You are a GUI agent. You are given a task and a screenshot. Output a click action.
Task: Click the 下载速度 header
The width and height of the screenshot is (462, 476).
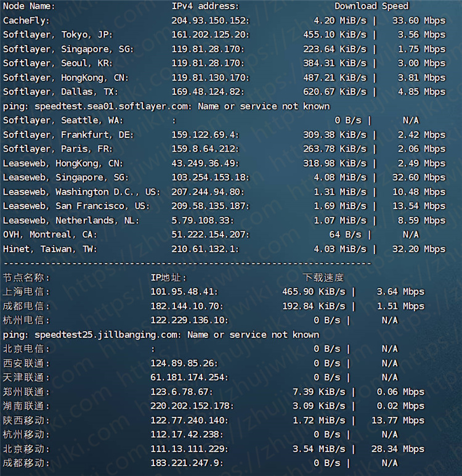323,277
